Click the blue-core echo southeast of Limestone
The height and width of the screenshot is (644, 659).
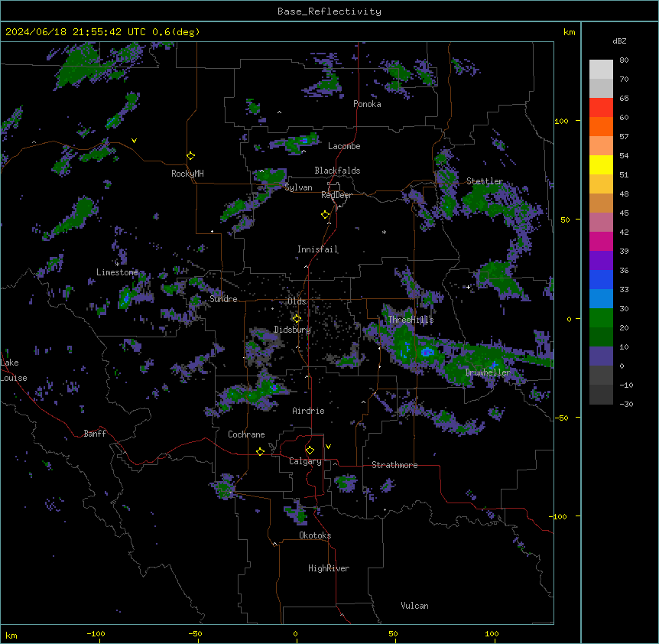pyautogui.click(x=125, y=299)
